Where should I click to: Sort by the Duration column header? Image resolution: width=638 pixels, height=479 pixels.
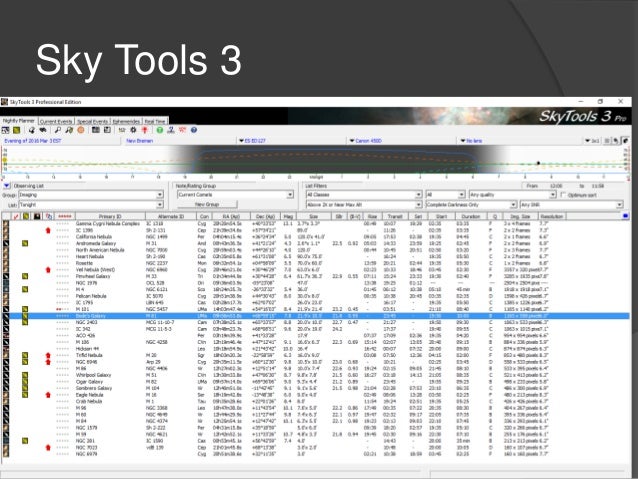471,217
